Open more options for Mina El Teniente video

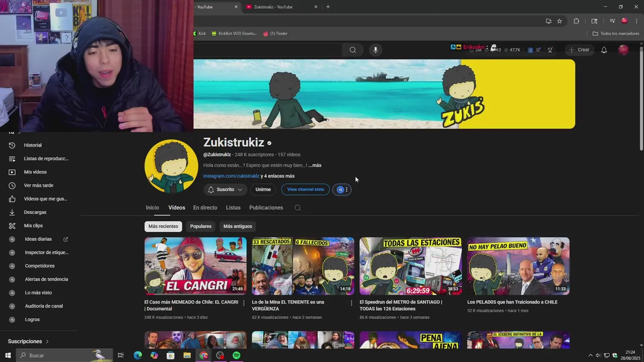tap(352, 303)
